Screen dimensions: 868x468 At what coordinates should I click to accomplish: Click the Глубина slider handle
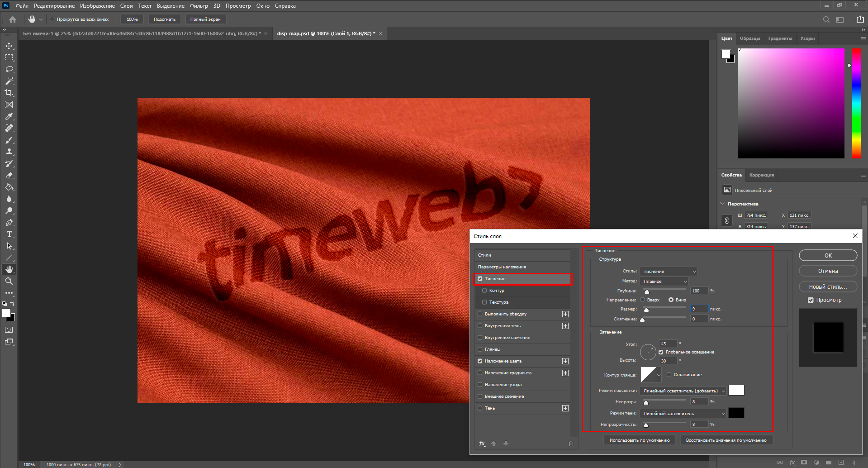tap(646, 291)
